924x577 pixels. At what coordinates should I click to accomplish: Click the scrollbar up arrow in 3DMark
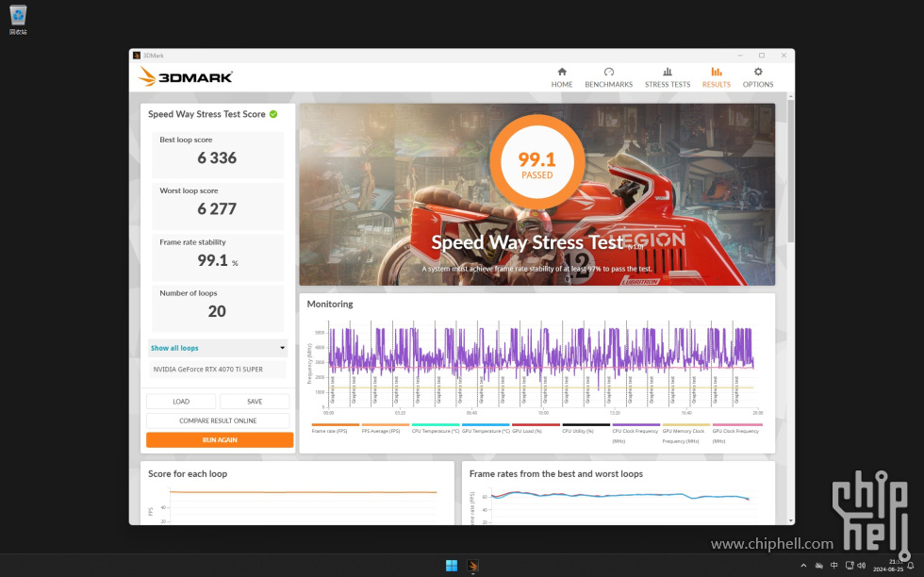pos(791,96)
